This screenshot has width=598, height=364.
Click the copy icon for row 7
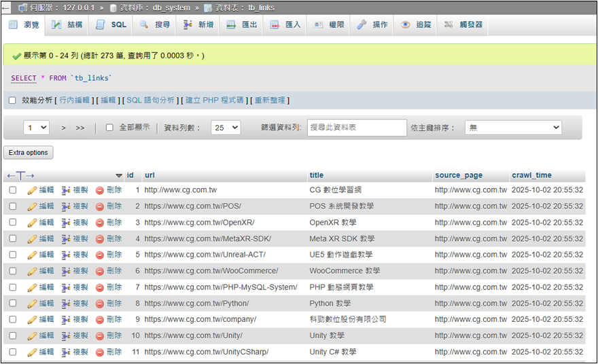point(66,287)
